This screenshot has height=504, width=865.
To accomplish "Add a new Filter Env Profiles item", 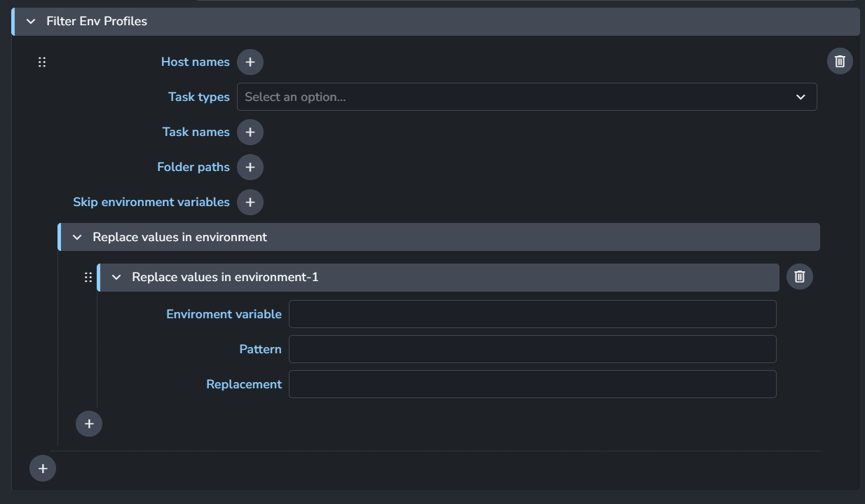I will pos(43,468).
